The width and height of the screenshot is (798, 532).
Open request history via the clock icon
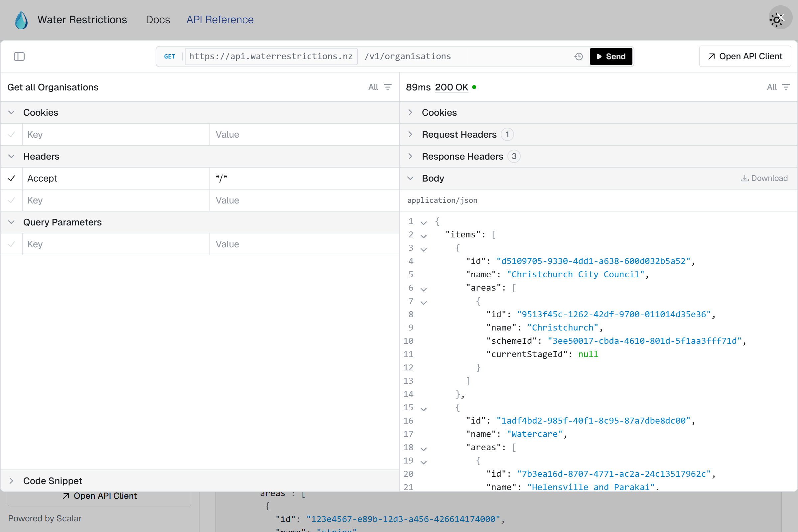pos(579,56)
